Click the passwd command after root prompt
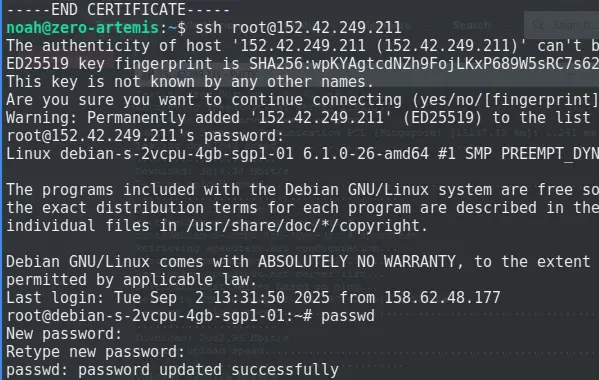This screenshot has height=380, width=599. [x=348, y=316]
